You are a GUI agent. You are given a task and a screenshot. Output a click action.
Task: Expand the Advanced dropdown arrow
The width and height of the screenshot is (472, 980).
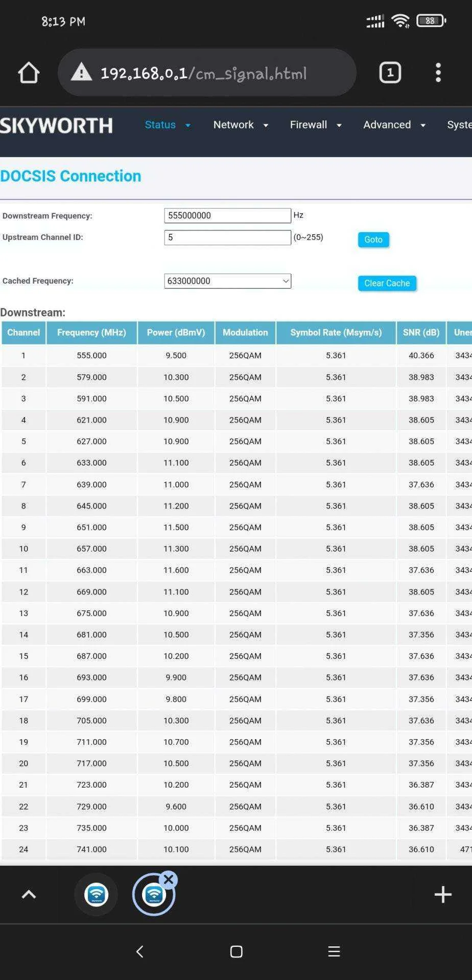point(423,126)
